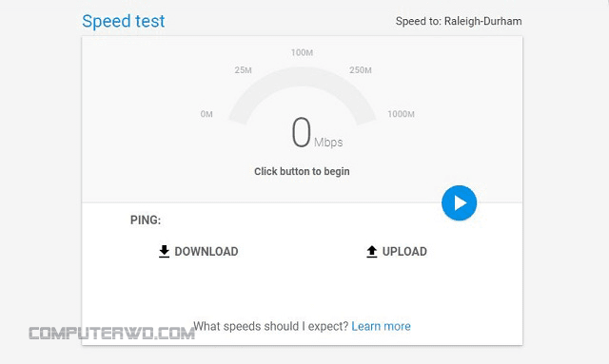The height and width of the screenshot is (364, 609).
Task: Click the 1000M gauge marker
Action: [402, 114]
